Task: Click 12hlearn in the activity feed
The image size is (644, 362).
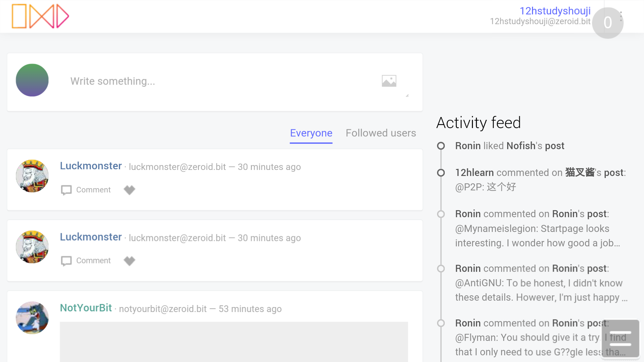Action: pyautogui.click(x=474, y=173)
